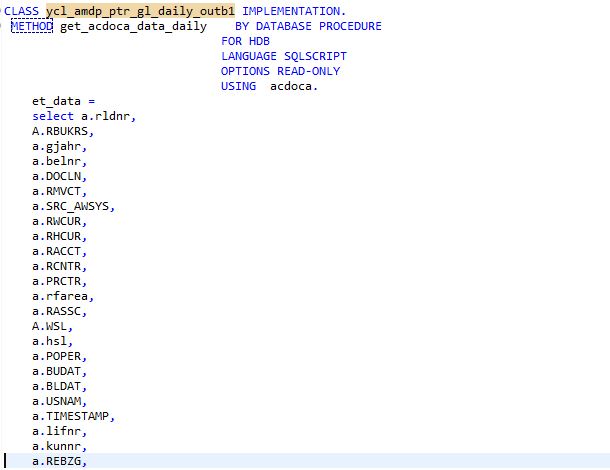610x470 pixels.
Task: Click the IMPLEMENTATION keyword
Action: click(x=294, y=11)
